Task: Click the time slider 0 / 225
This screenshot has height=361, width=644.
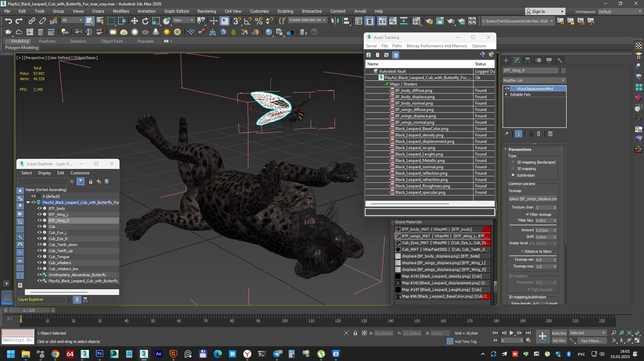Action: [29, 310]
